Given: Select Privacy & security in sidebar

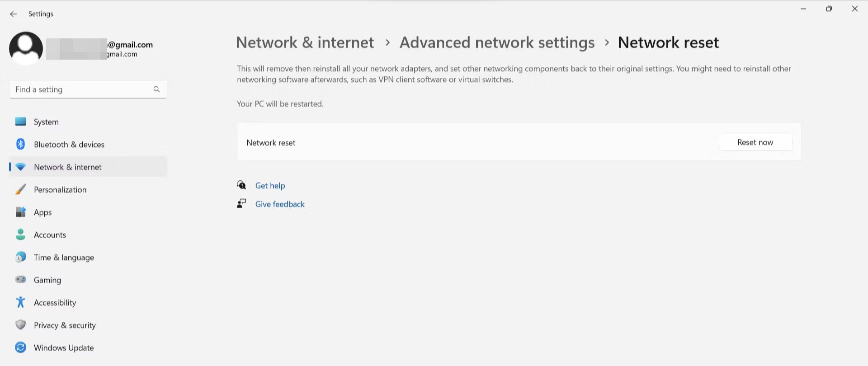Looking at the screenshot, I should point(65,325).
